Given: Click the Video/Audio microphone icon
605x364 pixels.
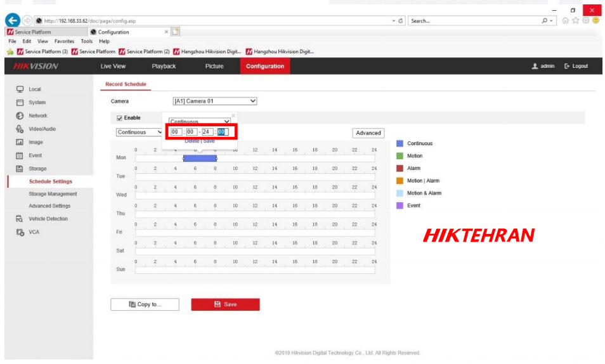Looking at the screenshot, I should click(20, 129).
